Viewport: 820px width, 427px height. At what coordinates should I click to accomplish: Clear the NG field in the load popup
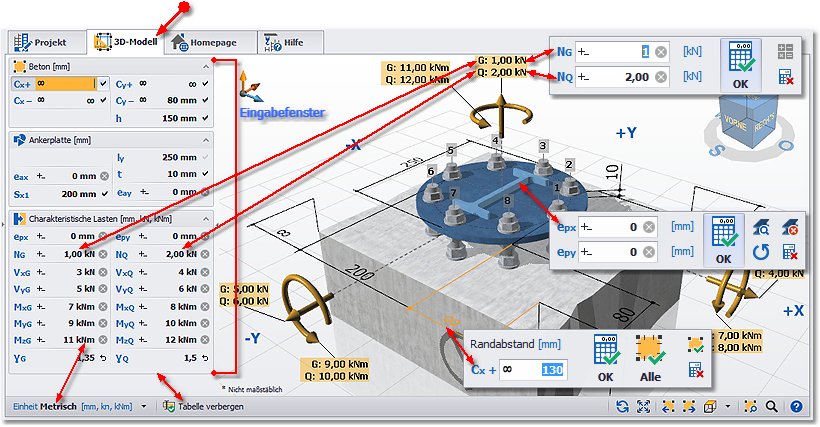661,52
